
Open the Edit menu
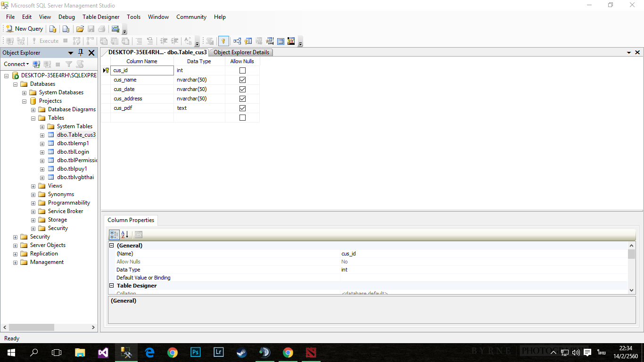(x=27, y=17)
